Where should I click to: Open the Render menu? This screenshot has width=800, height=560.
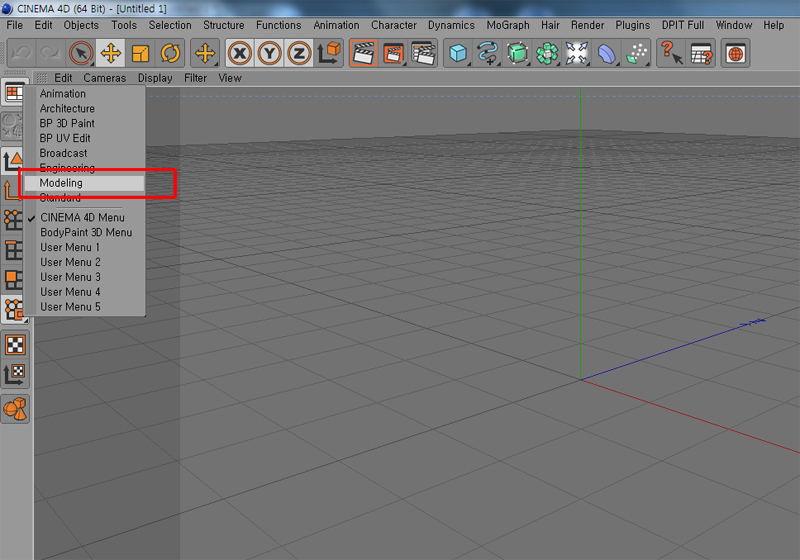point(587,25)
